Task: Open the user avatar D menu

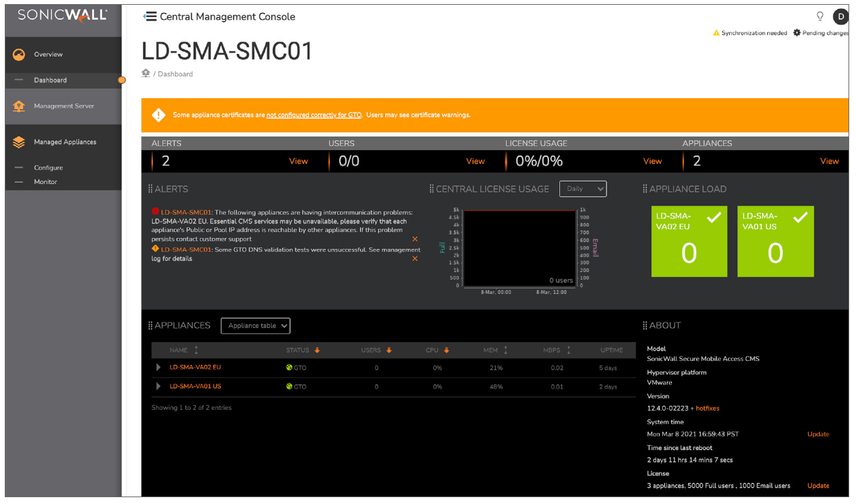Action: 840,17
